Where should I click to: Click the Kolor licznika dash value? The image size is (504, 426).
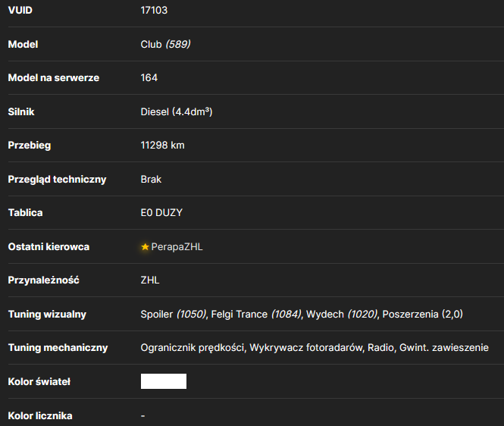click(x=142, y=416)
